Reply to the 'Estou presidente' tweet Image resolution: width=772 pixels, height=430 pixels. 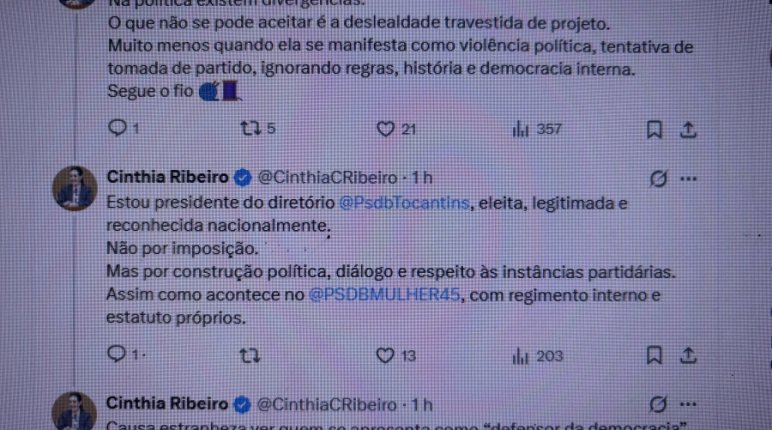(117, 354)
